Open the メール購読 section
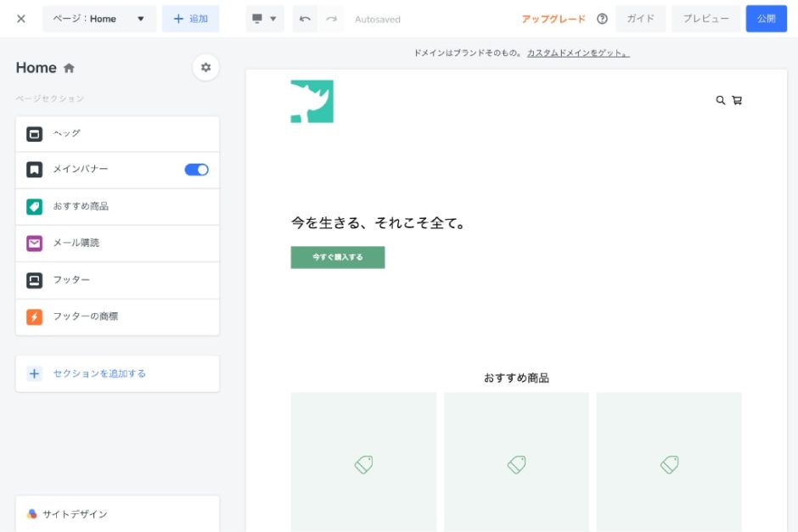 click(x=117, y=244)
